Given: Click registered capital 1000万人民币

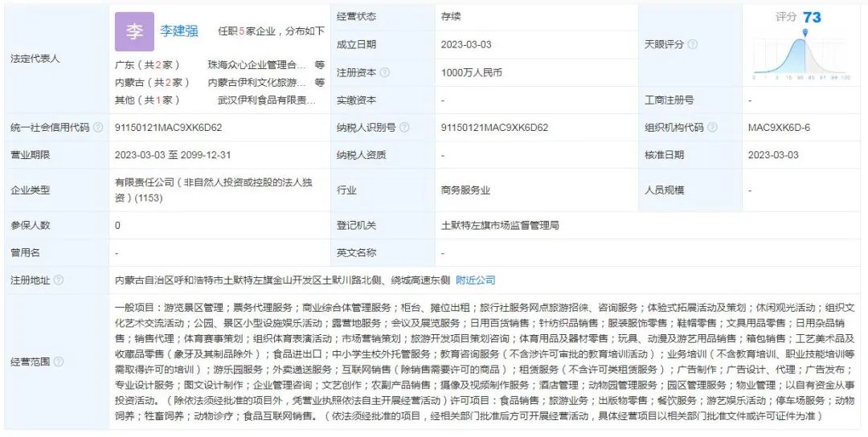Looking at the screenshot, I should tap(471, 72).
